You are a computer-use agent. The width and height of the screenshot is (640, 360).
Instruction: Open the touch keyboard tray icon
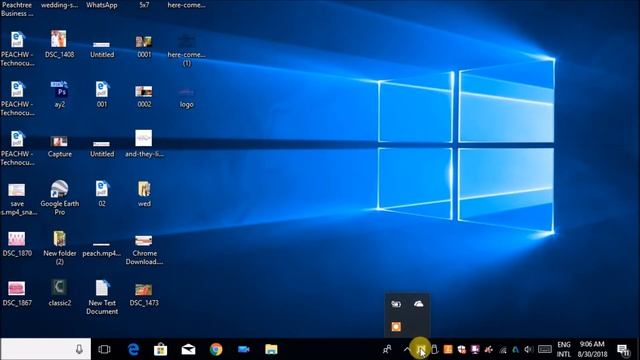coord(545,349)
